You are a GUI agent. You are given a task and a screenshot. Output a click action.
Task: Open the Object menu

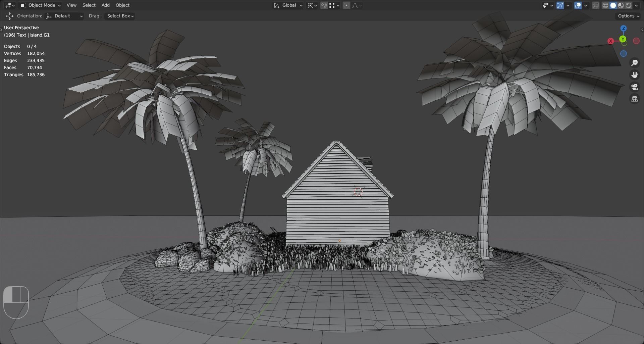point(122,5)
